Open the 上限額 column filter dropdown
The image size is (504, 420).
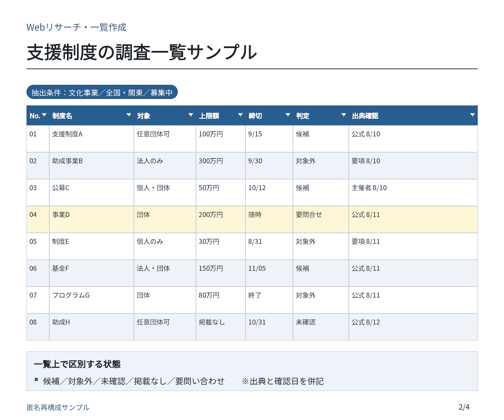pyautogui.click(x=240, y=115)
